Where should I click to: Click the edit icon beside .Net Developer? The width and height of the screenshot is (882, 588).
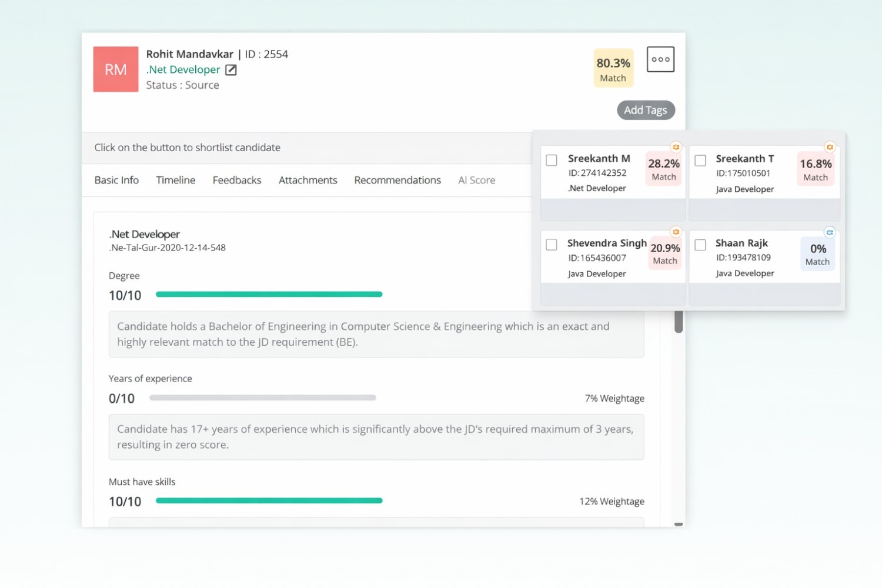(231, 70)
